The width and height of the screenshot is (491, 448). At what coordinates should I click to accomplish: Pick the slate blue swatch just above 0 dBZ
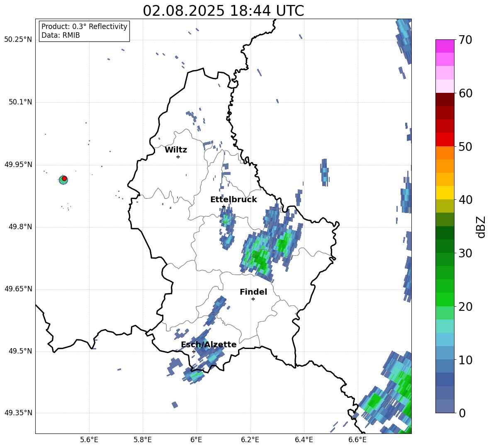tap(445, 406)
